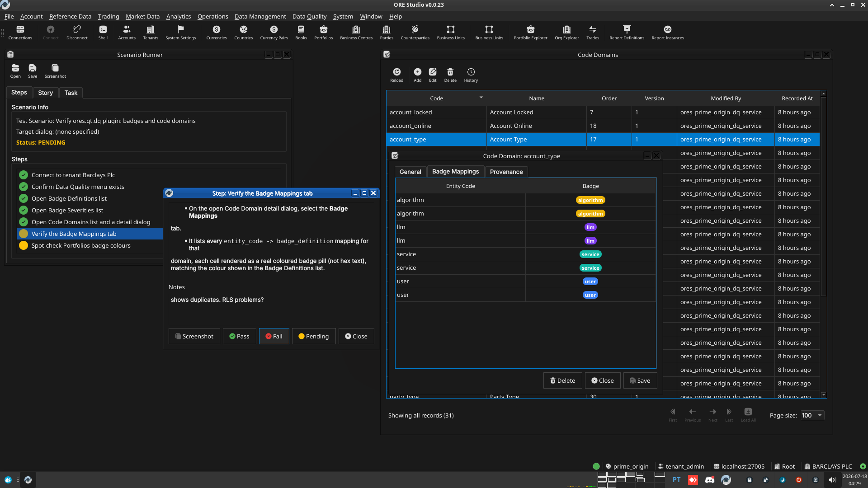Image resolution: width=868 pixels, height=488 pixels.
Task: Take Screenshot from Scenario Runner toolbar
Action: [x=55, y=71]
